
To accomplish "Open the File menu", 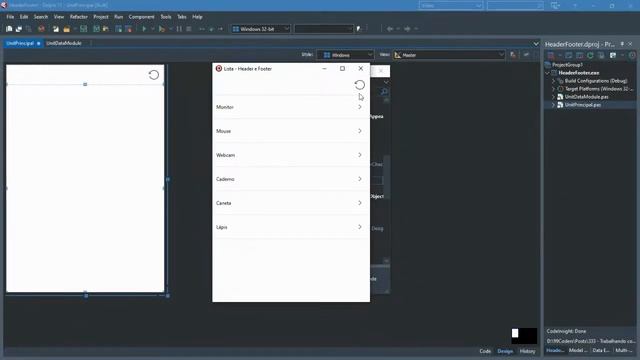I will 10,17.
